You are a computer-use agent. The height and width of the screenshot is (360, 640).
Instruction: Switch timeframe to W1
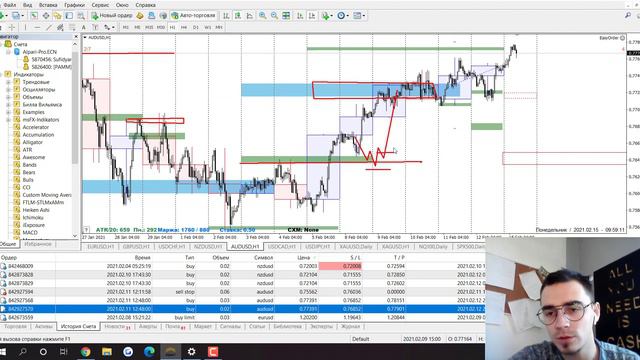click(x=208, y=27)
